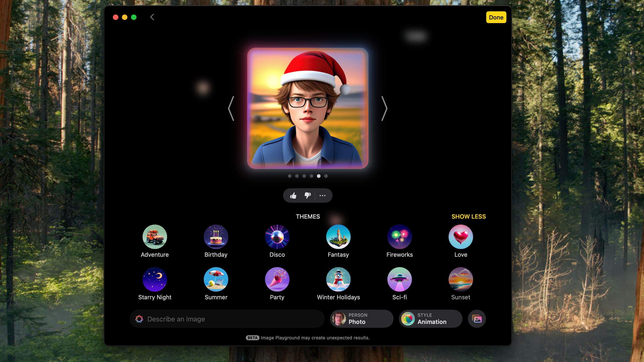Open the Person Photo selector
644x362 pixels.
click(x=362, y=319)
